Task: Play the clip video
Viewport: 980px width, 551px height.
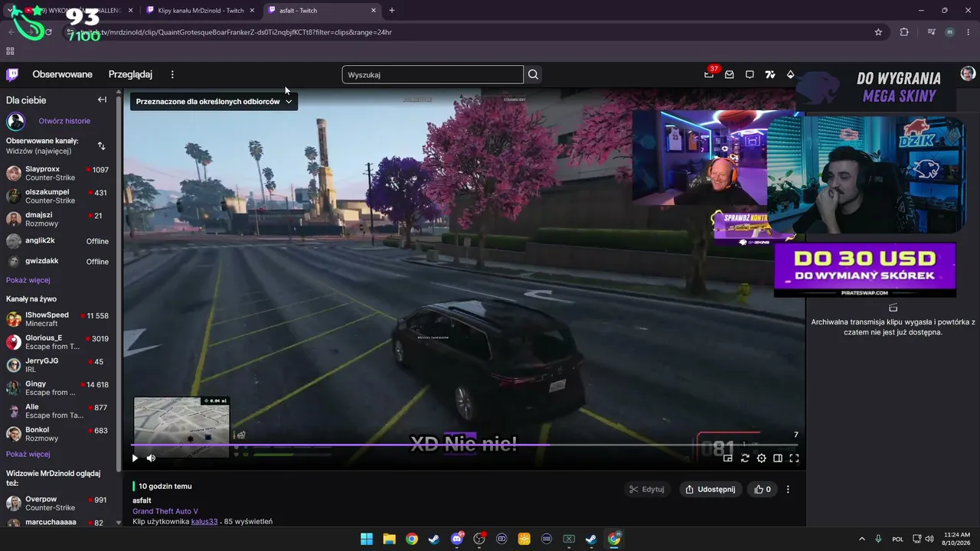Action: [x=135, y=458]
